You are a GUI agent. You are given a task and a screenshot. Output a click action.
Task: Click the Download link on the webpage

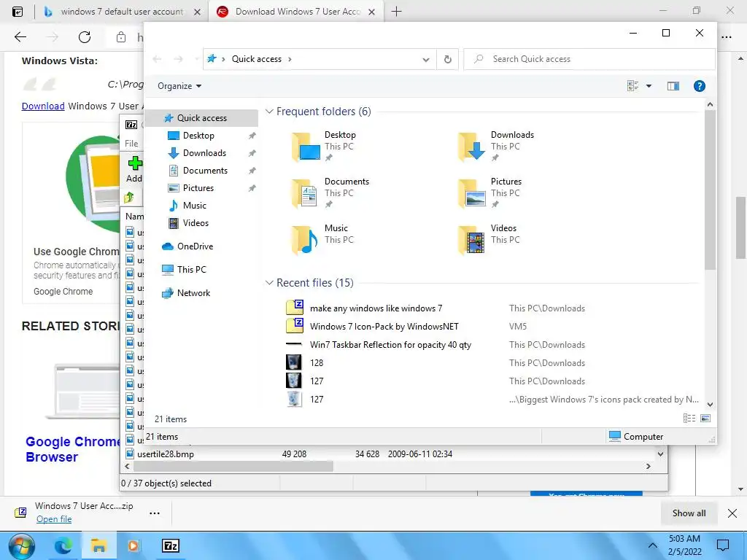pyautogui.click(x=43, y=106)
